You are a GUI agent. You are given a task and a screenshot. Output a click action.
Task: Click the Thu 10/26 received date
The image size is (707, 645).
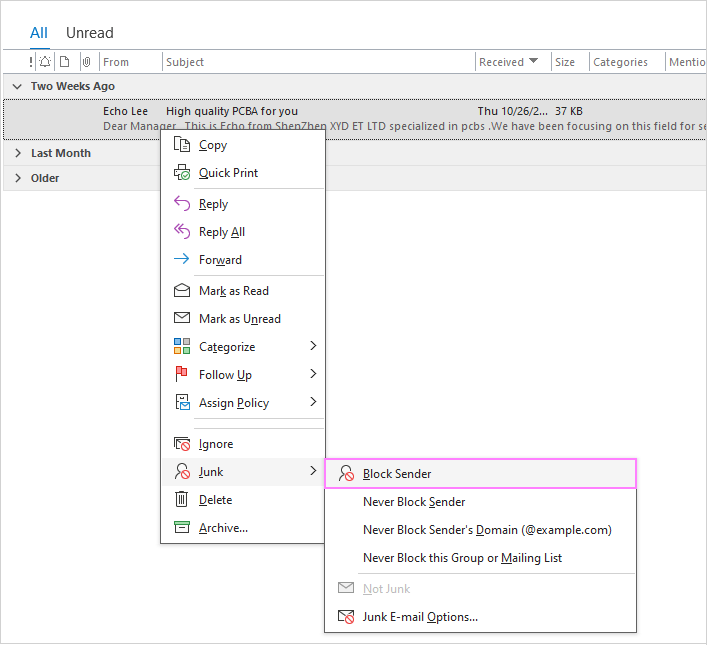pos(513,111)
